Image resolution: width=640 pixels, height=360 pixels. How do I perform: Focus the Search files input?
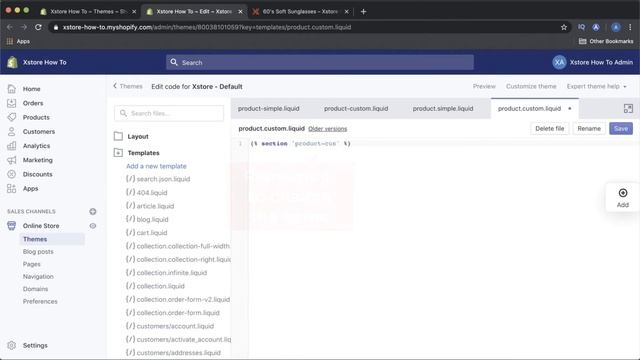click(169, 113)
